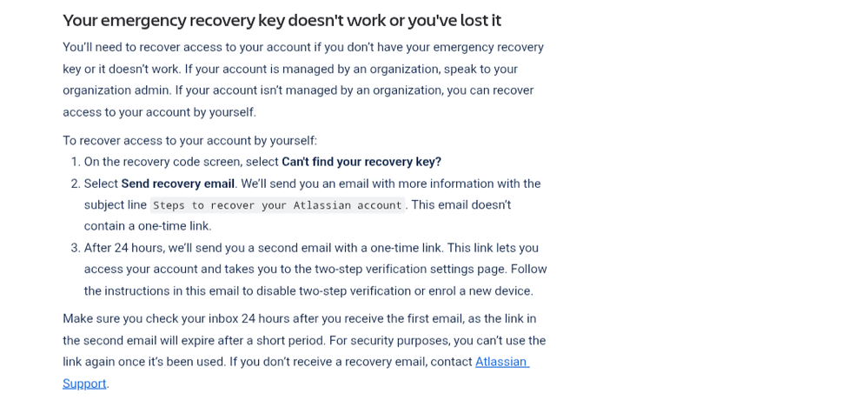Viewport: 868px width, 414px height.
Task: Click the paragraph starting 'Make sure you check your inbox'
Action: (x=304, y=351)
